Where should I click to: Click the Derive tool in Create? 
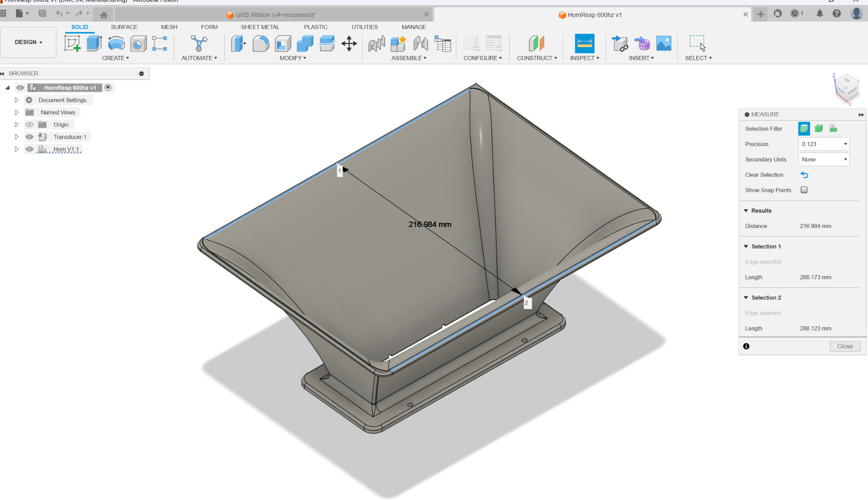pos(160,43)
